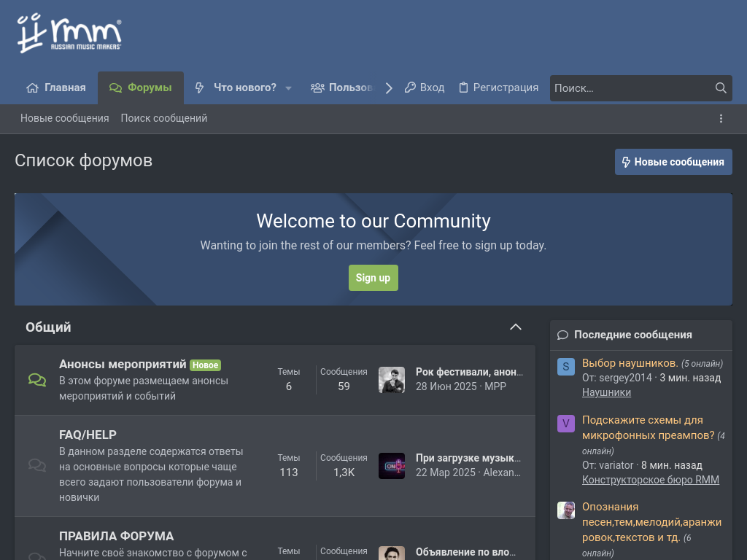Click variator's purple V avatar
The image size is (747, 560).
tap(566, 424)
